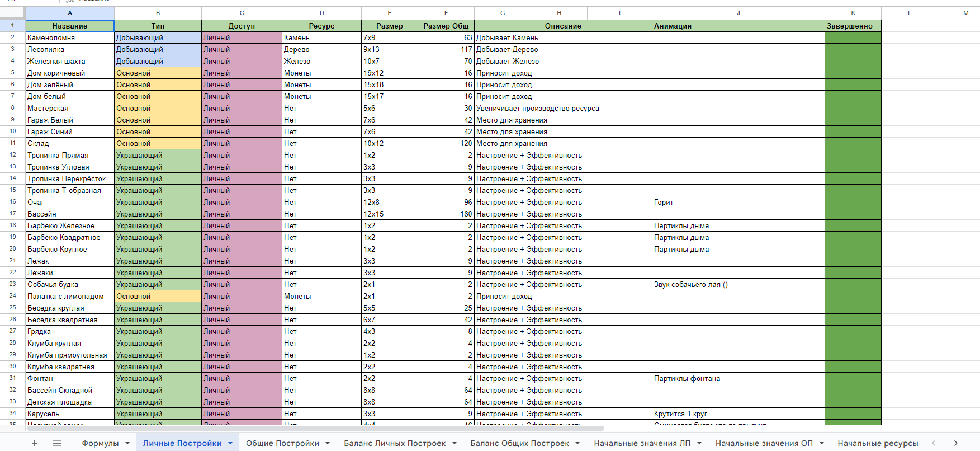Expand menu arrow on Баланс Личных Построек tab
Image resolution: width=980 pixels, height=451 pixels.
(x=455, y=443)
